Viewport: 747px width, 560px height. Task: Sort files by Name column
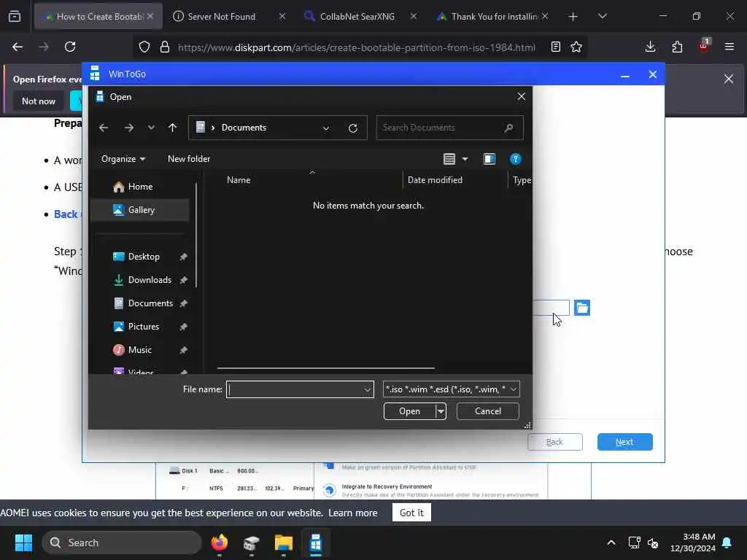coord(239,180)
